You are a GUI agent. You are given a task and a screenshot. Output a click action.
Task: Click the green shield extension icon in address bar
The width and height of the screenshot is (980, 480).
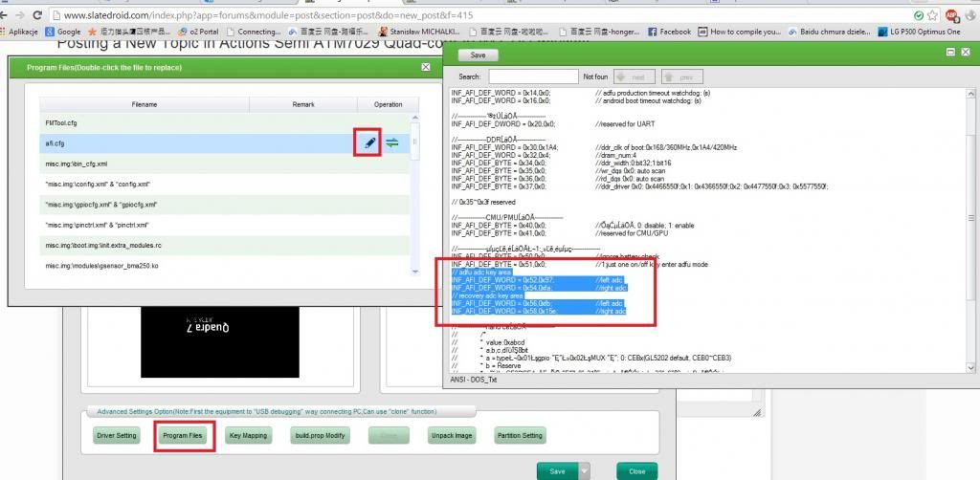tap(918, 15)
